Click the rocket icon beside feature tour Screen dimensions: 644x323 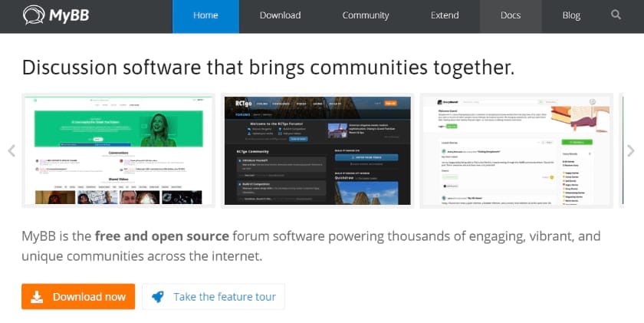pos(158,297)
